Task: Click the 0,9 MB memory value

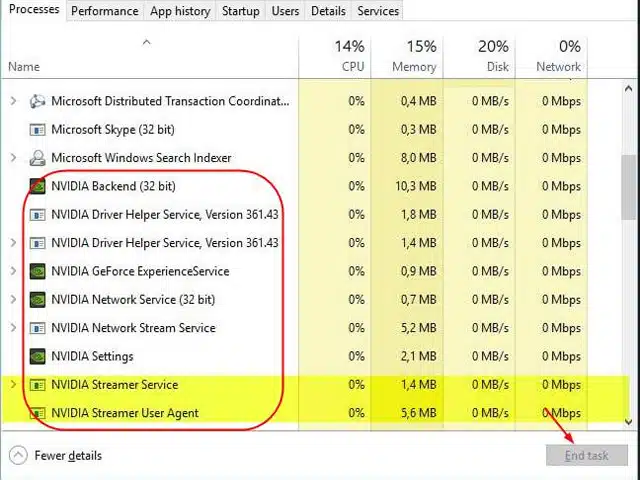Action: 418,271
